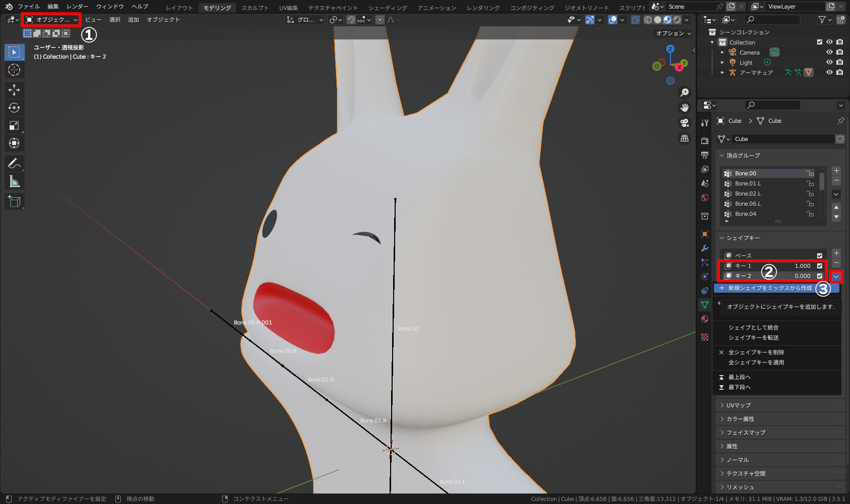This screenshot has height=504, width=850.
Task: Expand the UVマップ panel
Action: coord(779,405)
